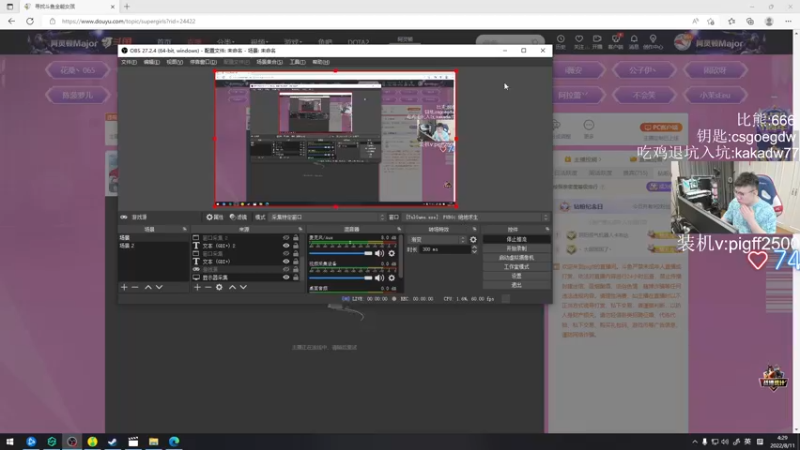Open 设置 settings button in controls
Image resolution: width=800 pixels, height=450 pixels.
(516, 276)
